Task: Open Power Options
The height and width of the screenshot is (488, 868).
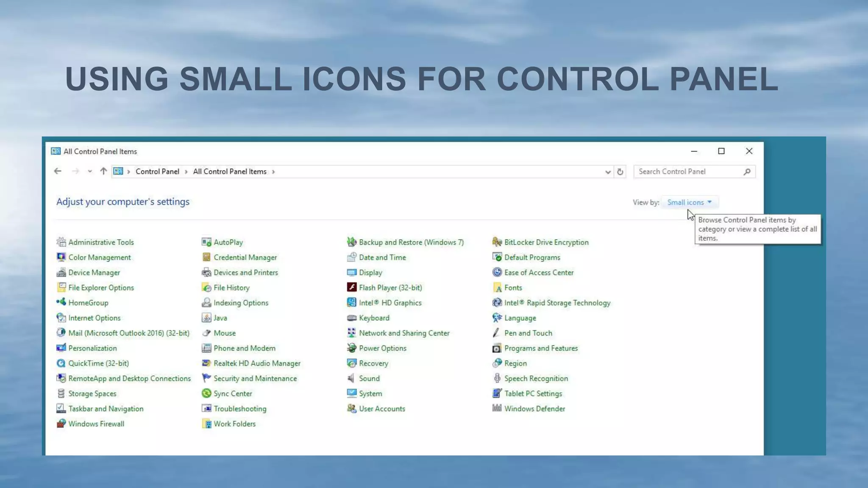Action: pyautogui.click(x=377, y=348)
